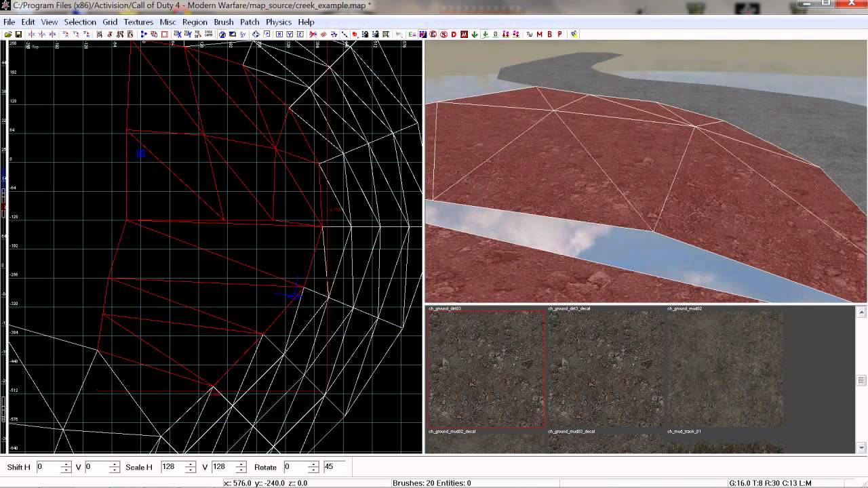Click the 'G:16.0 T:8 R:30 C:13 L:M' status text
The image size is (868, 488).
770,483
